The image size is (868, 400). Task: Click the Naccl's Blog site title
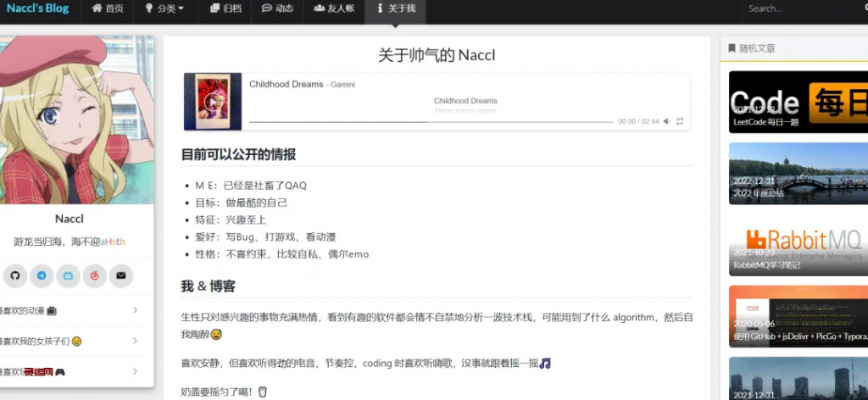(x=36, y=8)
